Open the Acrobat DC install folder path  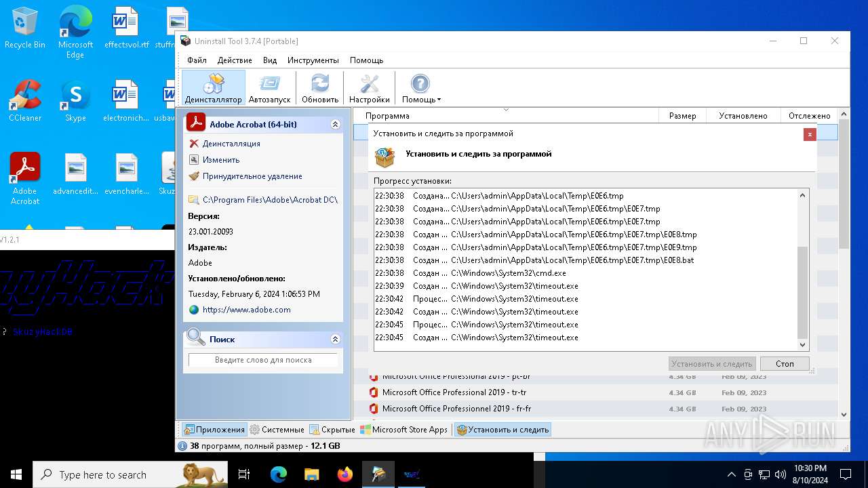(270, 200)
